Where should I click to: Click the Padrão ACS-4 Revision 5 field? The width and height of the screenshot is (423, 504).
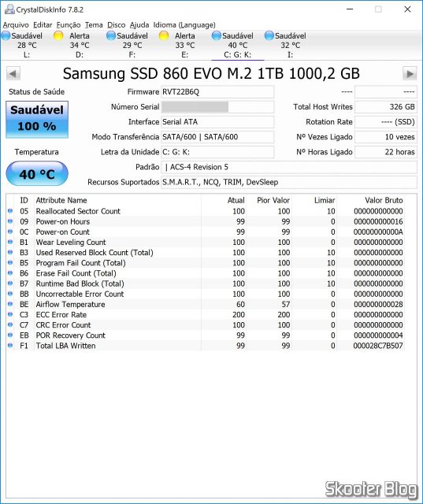[x=288, y=167]
